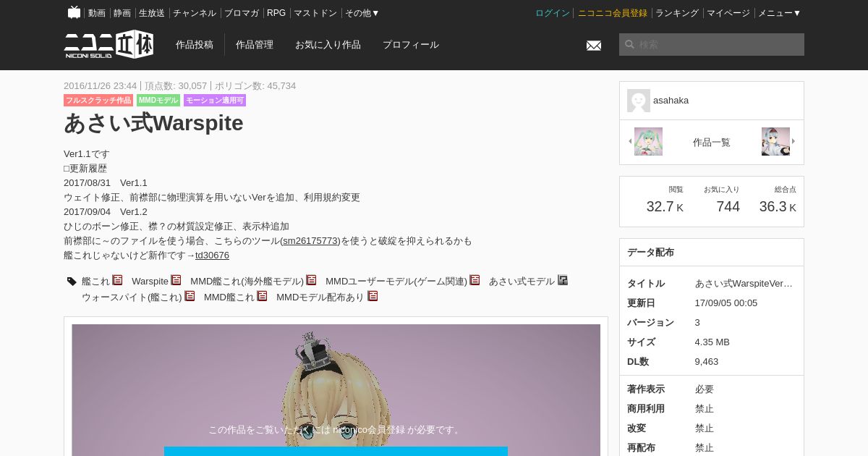
Task: Open 作品一覧 link
Action: [x=712, y=142]
